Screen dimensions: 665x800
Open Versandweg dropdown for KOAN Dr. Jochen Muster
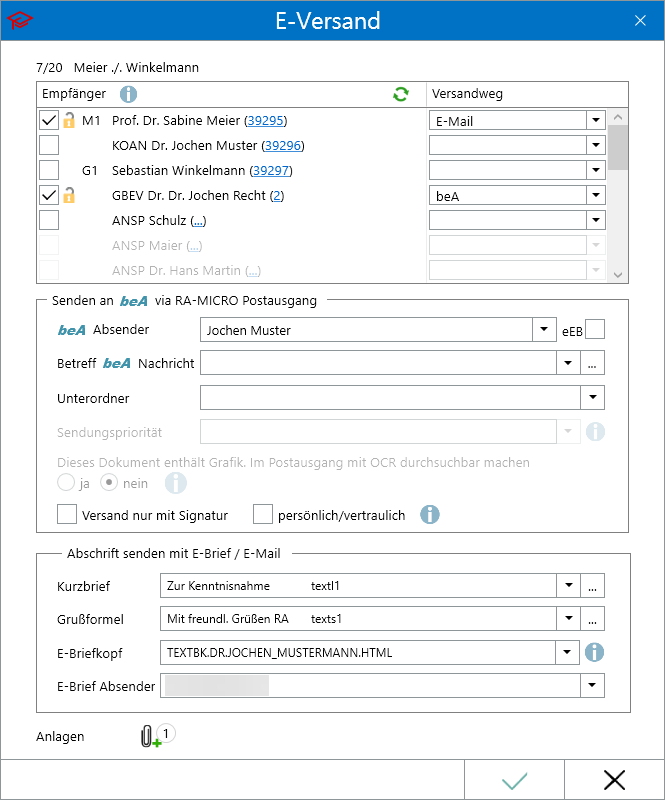point(596,145)
